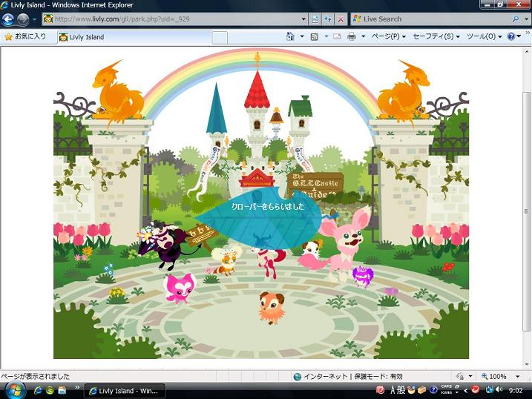532x399 pixels.
Task: Click the IME A input mode indicator
Action: (x=393, y=390)
